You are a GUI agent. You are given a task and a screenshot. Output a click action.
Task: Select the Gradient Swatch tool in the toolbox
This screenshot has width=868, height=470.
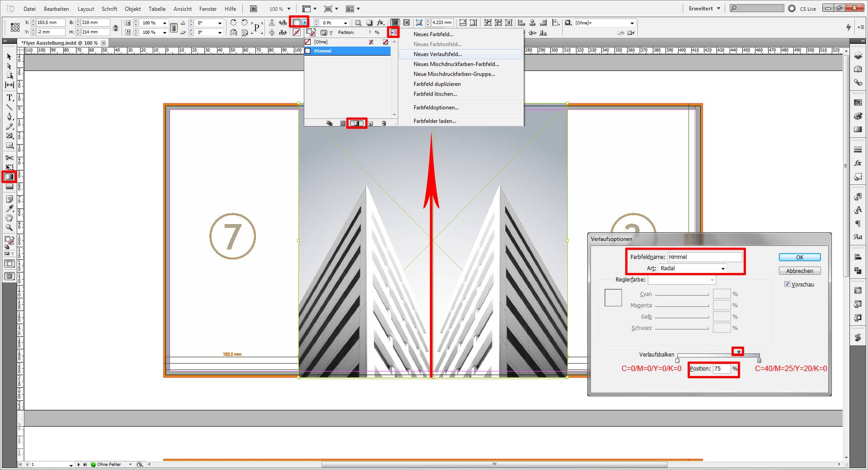tap(9, 177)
